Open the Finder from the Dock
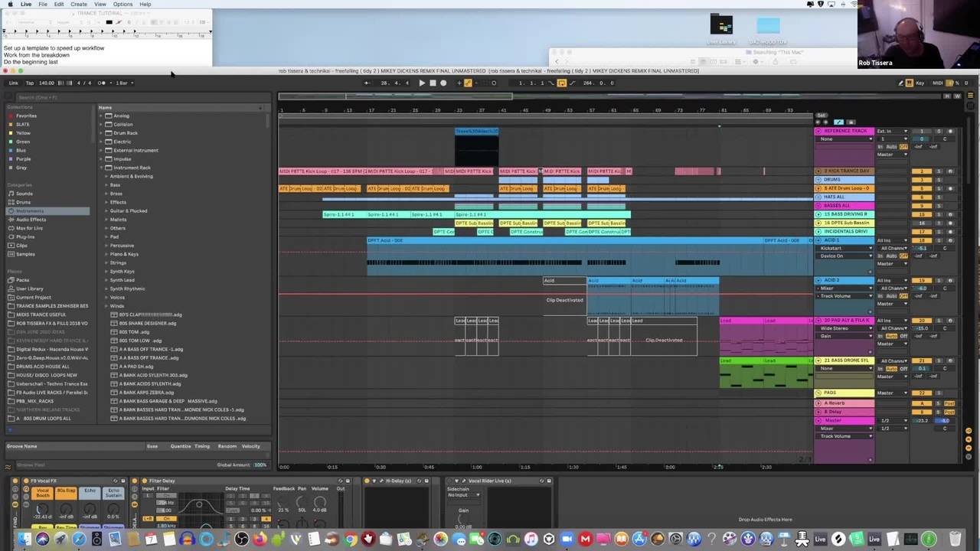980x551 pixels. coord(24,540)
